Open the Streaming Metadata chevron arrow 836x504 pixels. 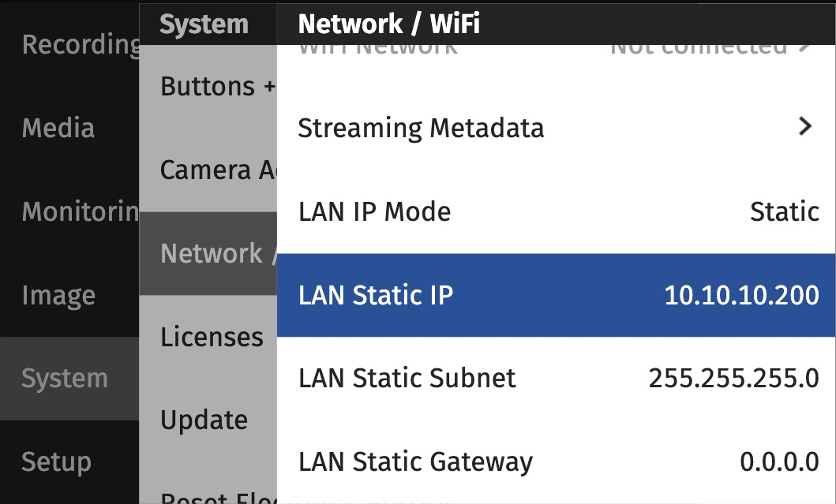[x=804, y=126]
